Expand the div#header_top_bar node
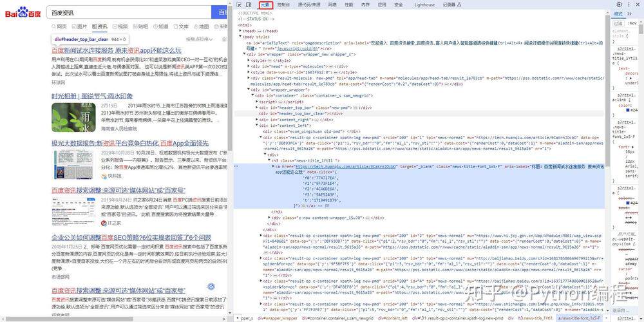The image size is (644, 322). click(257, 107)
